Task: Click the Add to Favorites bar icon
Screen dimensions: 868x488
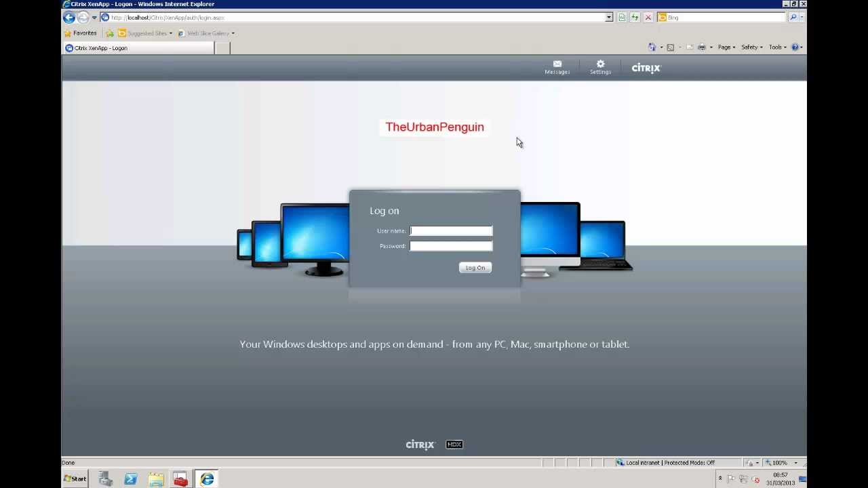Action: point(110,33)
